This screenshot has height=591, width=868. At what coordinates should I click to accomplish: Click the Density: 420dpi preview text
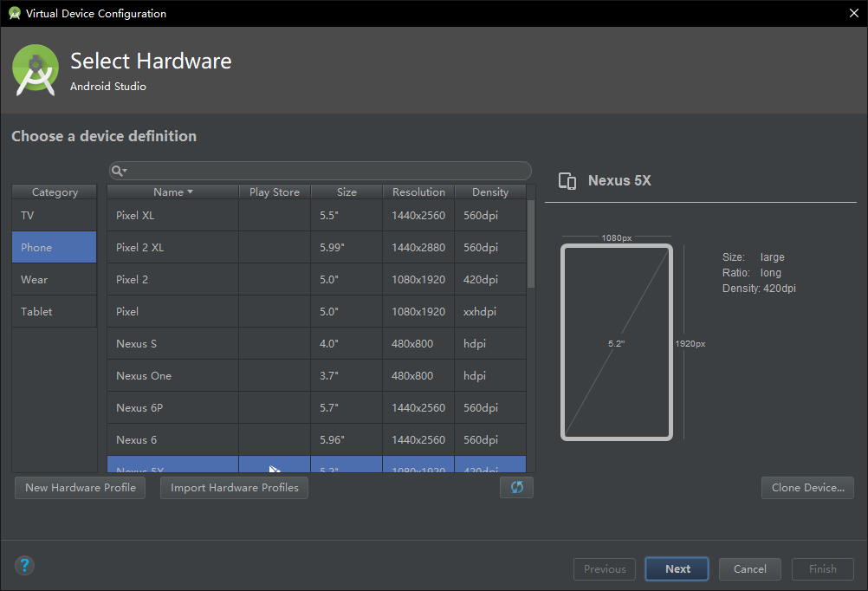pos(759,289)
